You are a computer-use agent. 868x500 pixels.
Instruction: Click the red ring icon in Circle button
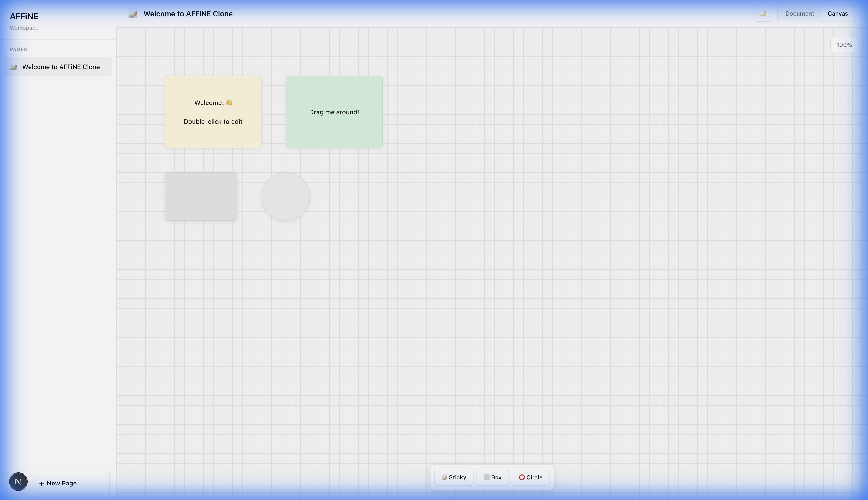point(522,477)
